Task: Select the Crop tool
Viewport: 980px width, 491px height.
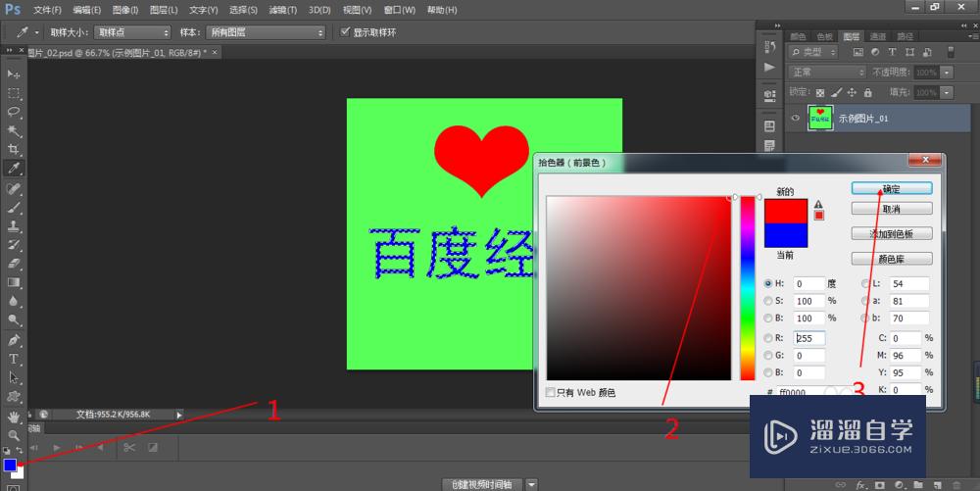Action: [x=13, y=149]
